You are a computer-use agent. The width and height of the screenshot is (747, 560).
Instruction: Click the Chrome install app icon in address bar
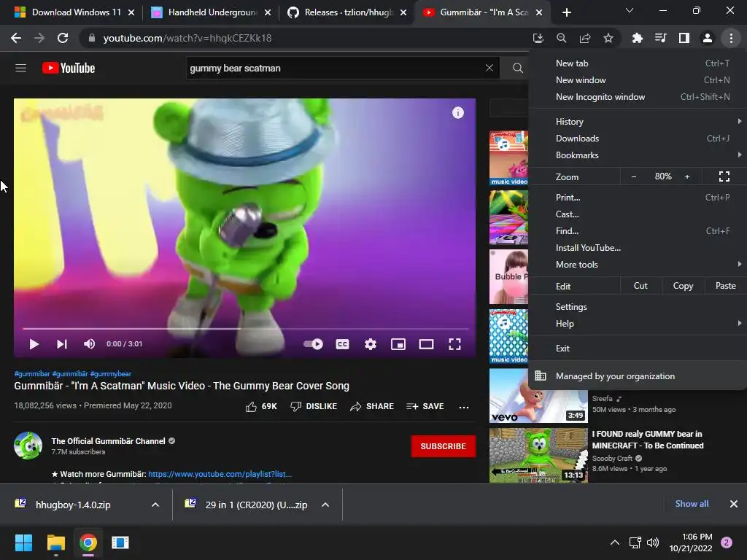(538, 38)
